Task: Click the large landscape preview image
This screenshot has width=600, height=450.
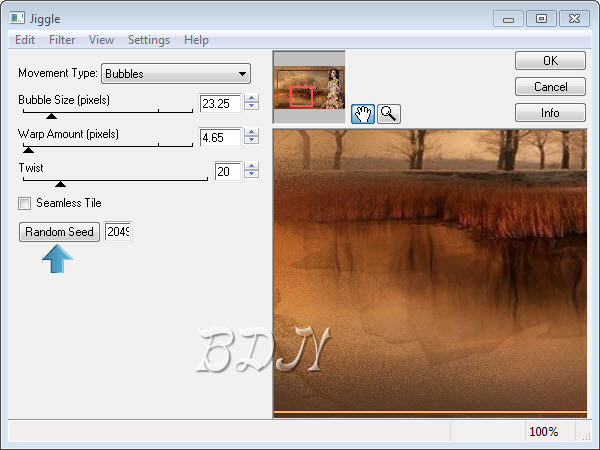Action: pos(430,274)
